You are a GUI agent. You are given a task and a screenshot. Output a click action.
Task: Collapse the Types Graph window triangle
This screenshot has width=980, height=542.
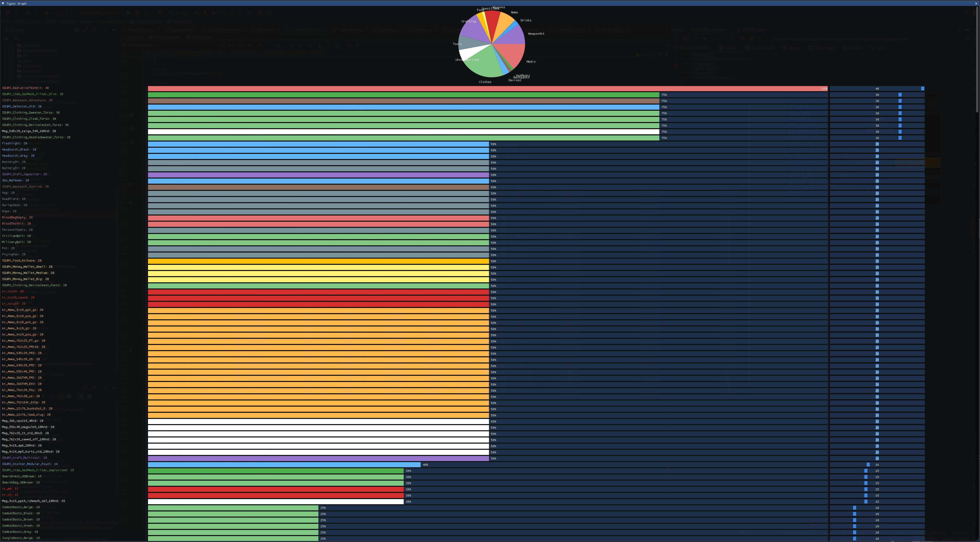tap(3, 3)
